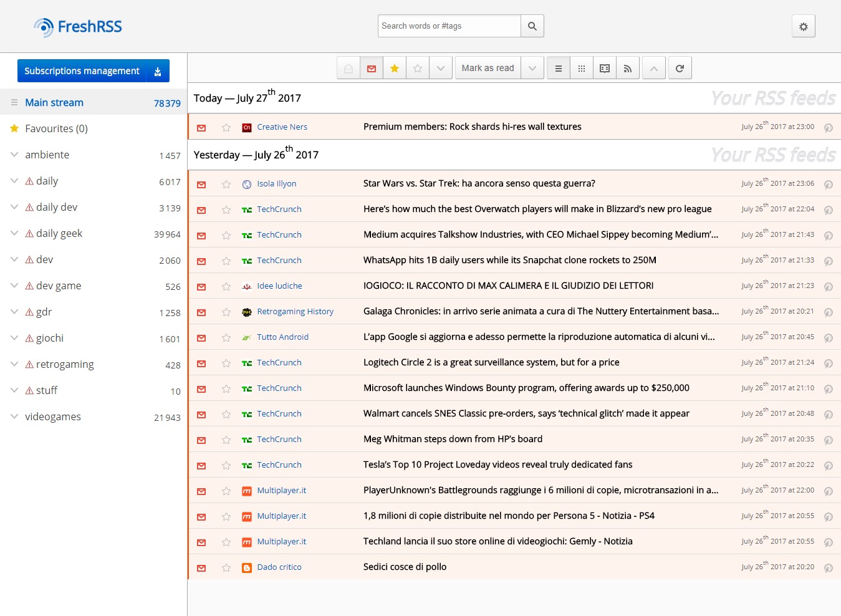This screenshot has width=841, height=616.
Task: Open Creative Ners feed link
Action: 282,127
